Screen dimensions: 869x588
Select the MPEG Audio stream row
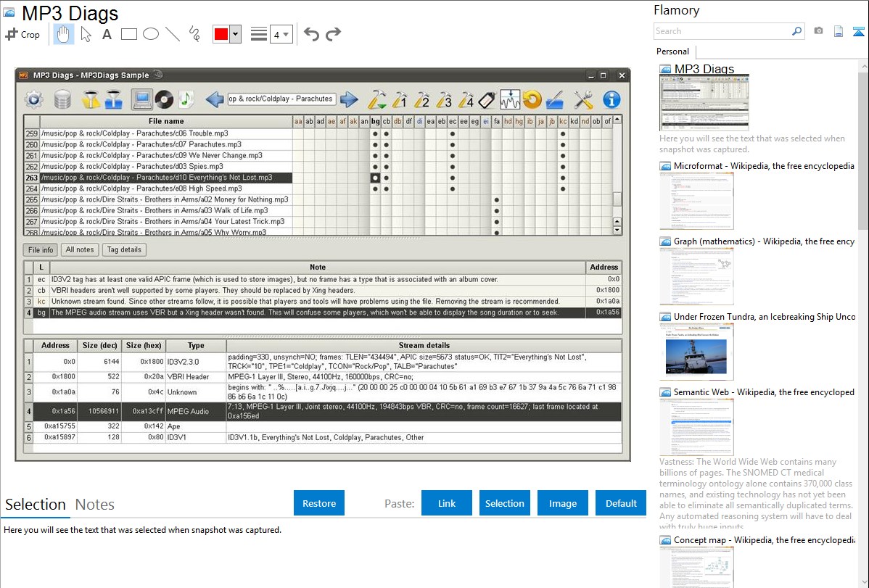pyautogui.click(x=323, y=411)
